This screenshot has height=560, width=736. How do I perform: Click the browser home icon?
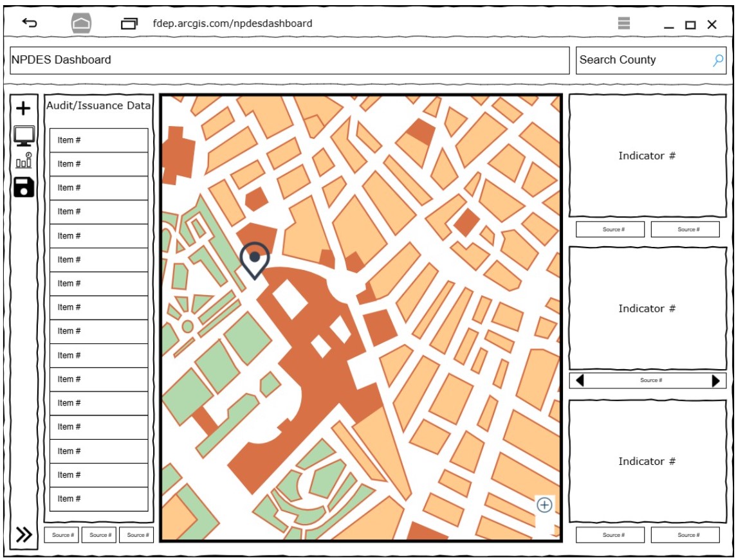click(82, 23)
